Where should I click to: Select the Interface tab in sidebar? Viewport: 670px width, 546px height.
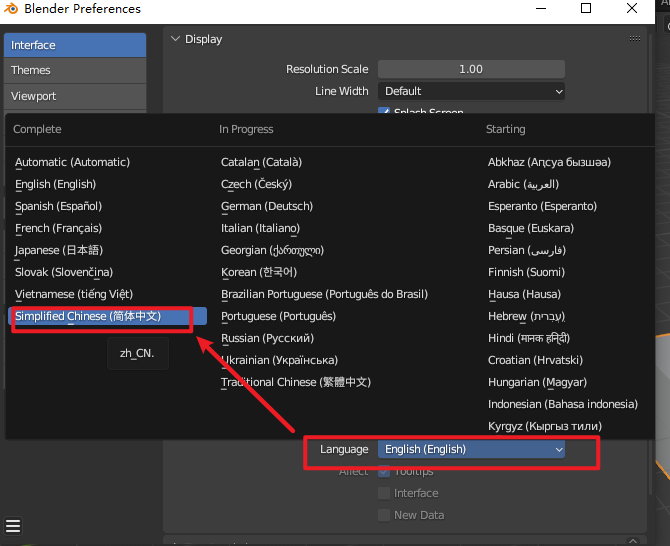click(74, 45)
